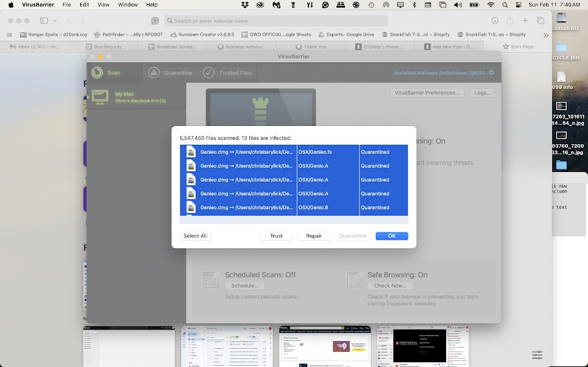Switch to the Quarantine tab
Image resolution: width=588 pixels, height=367 pixels.
(x=170, y=73)
